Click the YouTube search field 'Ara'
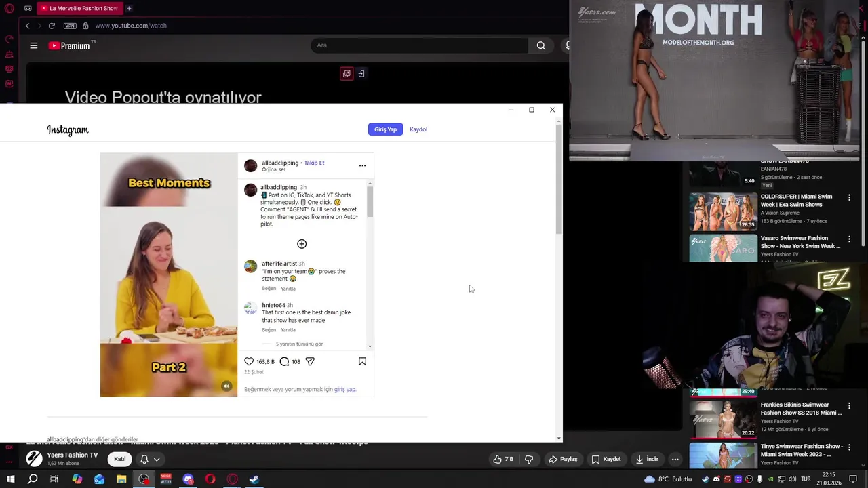The height and width of the screenshot is (488, 868). [x=419, y=45]
